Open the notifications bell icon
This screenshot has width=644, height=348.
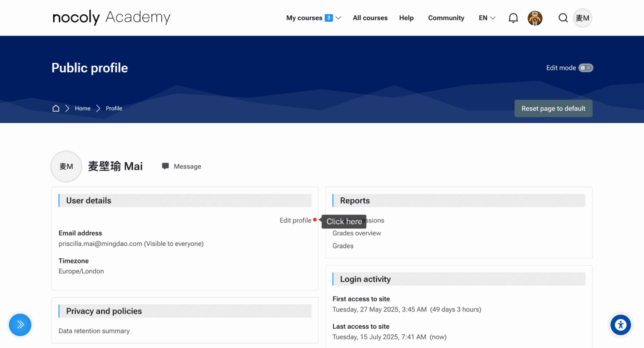click(513, 18)
